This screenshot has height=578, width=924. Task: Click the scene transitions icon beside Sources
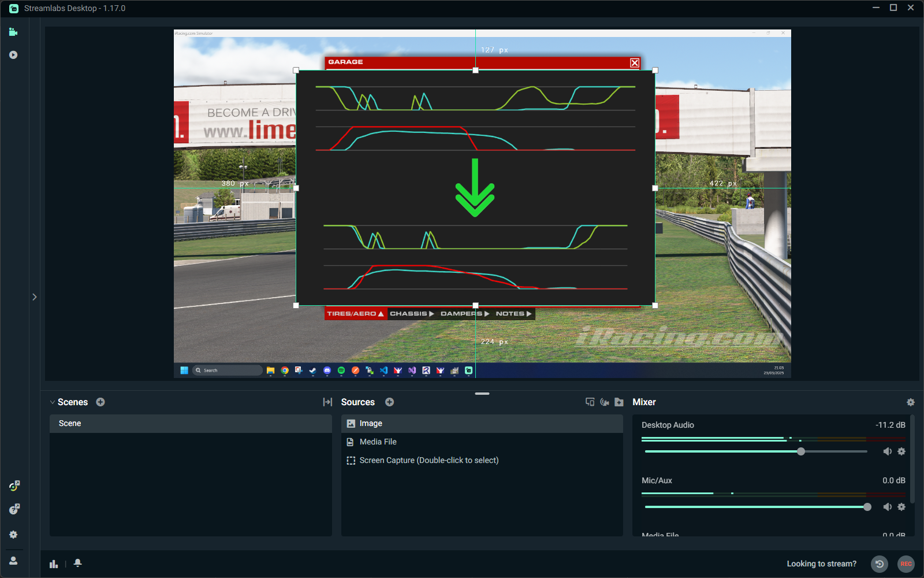327,402
